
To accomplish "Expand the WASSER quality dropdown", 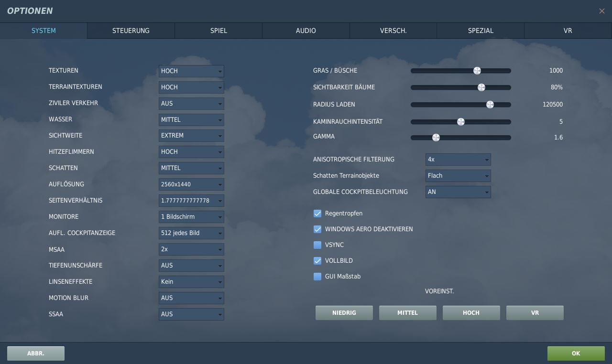I will (x=191, y=119).
